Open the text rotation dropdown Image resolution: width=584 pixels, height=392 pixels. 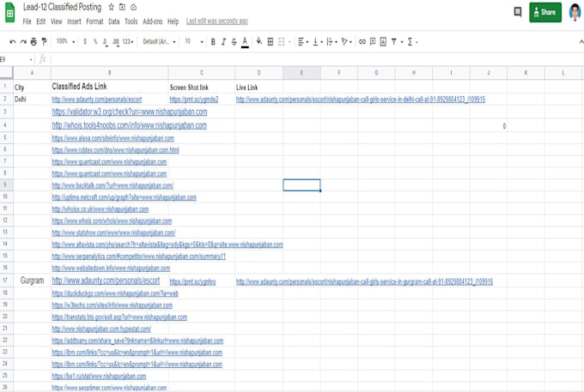(346, 42)
